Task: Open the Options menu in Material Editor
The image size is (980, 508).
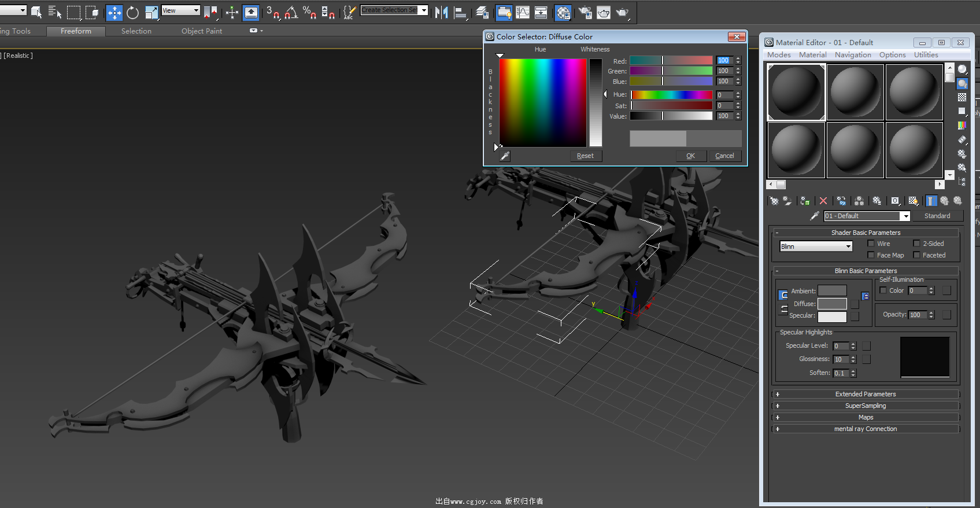Action: (892, 55)
